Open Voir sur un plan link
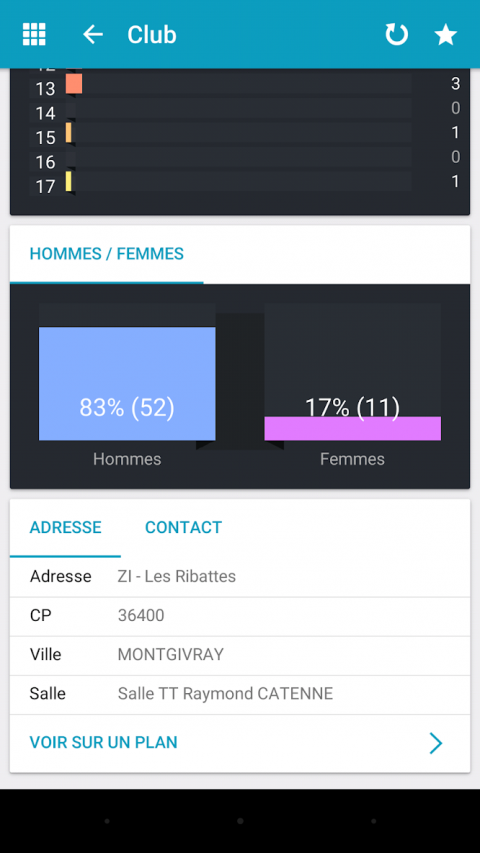Viewport: 480px width, 853px height. 103,743
